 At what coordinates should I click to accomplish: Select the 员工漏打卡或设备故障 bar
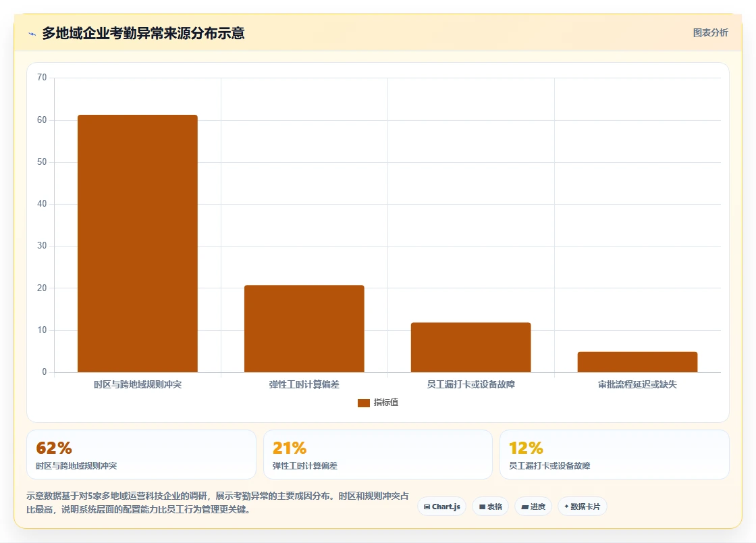(x=470, y=347)
